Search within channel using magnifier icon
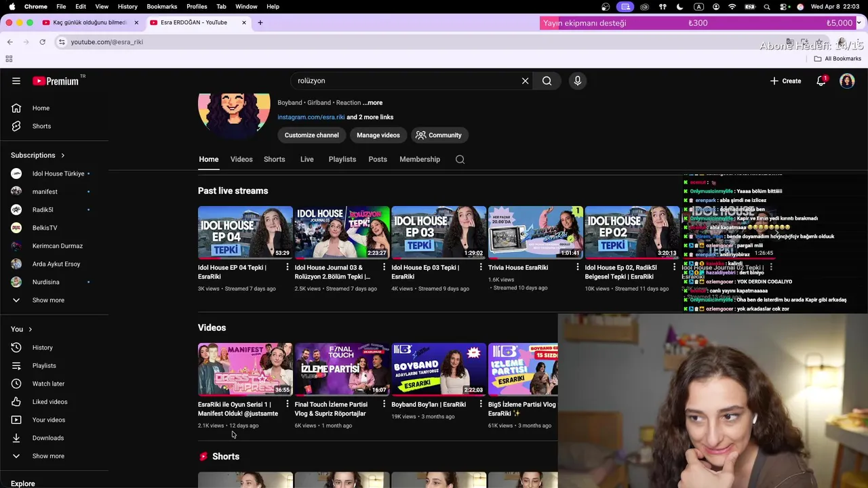 pyautogui.click(x=460, y=159)
